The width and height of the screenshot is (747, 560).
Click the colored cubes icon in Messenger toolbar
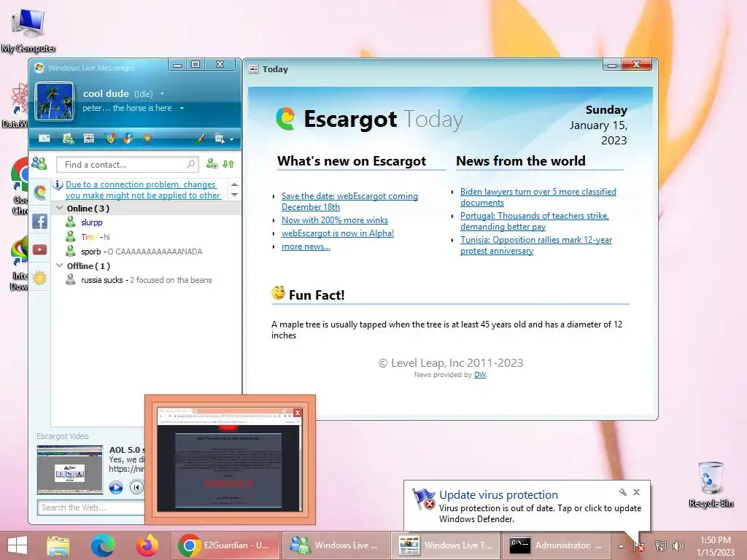click(x=128, y=138)
